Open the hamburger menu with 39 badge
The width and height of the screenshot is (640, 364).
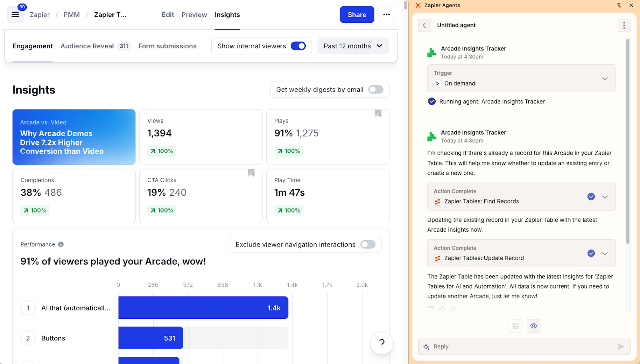click(x=15, y=14)
